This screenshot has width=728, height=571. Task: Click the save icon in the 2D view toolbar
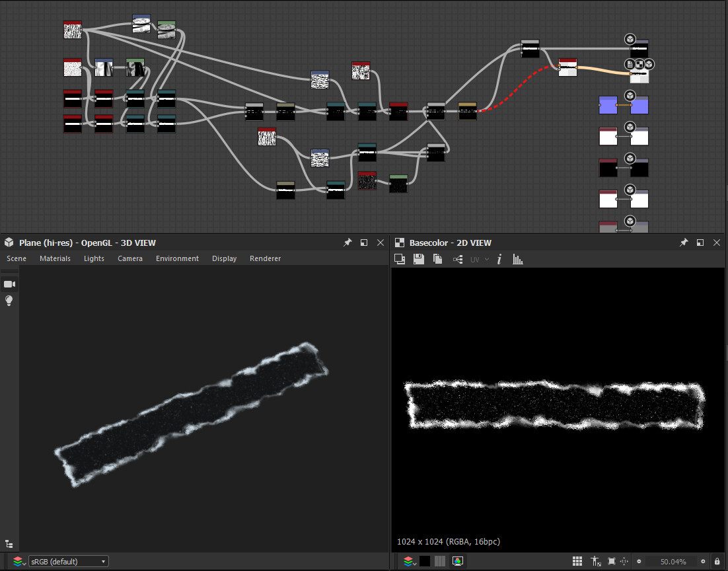tap(418, 260)
